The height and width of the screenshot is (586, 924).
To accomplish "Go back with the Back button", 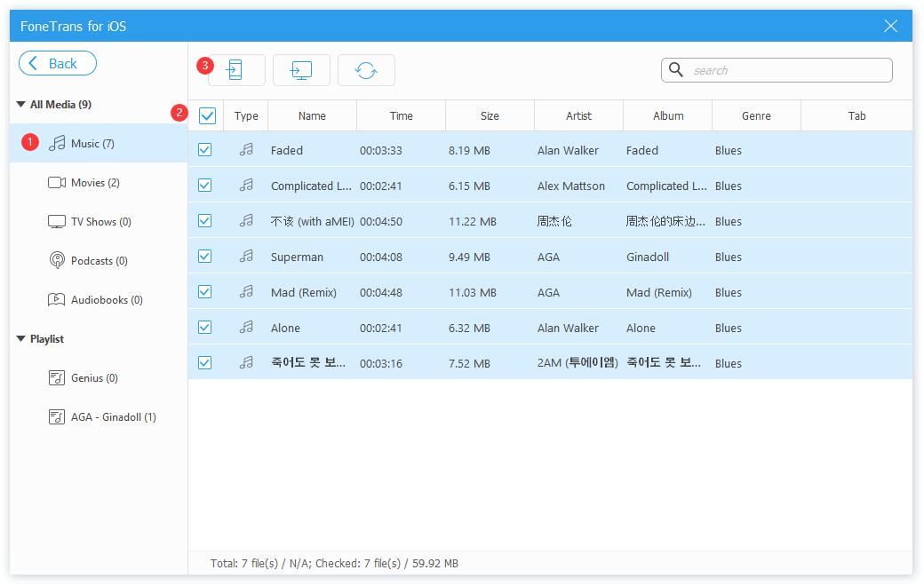I will point(58,63).
